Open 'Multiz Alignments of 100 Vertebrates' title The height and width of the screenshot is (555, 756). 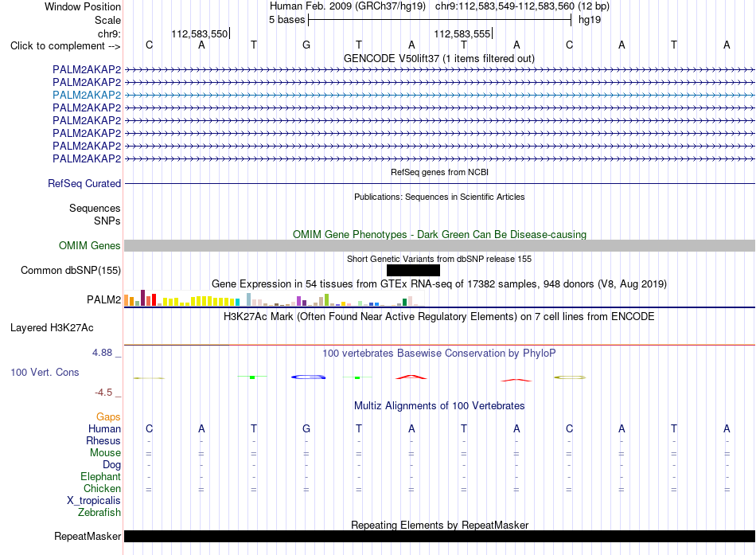point(439,406)
